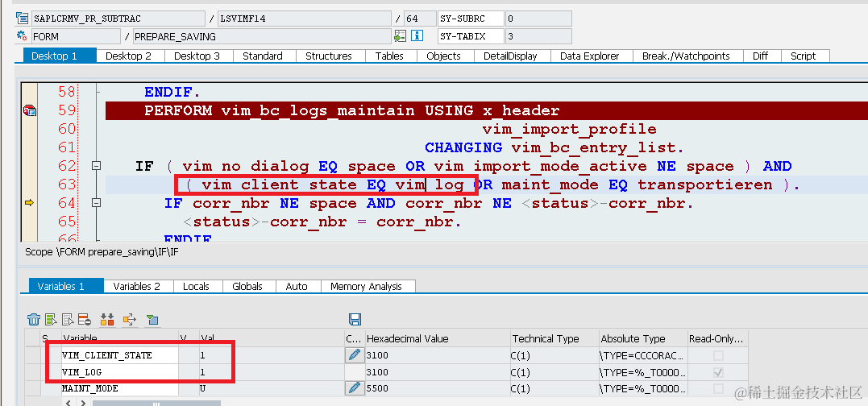Open the blue info icon near SY-TABIX
This screenshot has height=406, width=868.
point(417,36)
